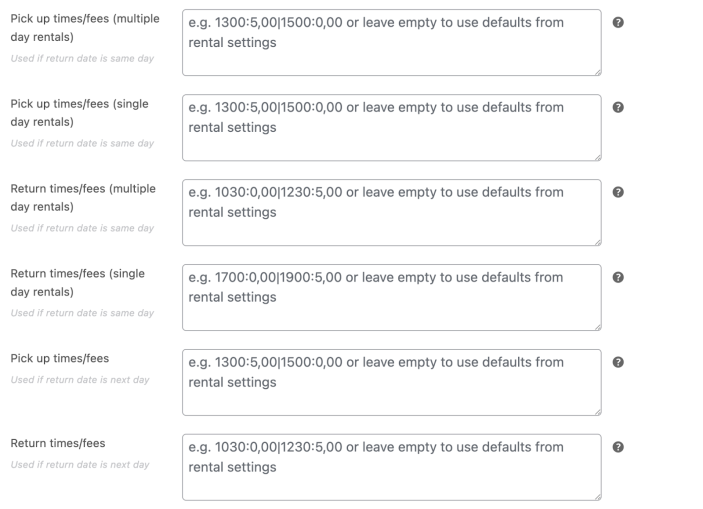This screenshot has height=509, width=703.
Task: Click resize handle of single-day return times textarea
Action: click(597, 326)
